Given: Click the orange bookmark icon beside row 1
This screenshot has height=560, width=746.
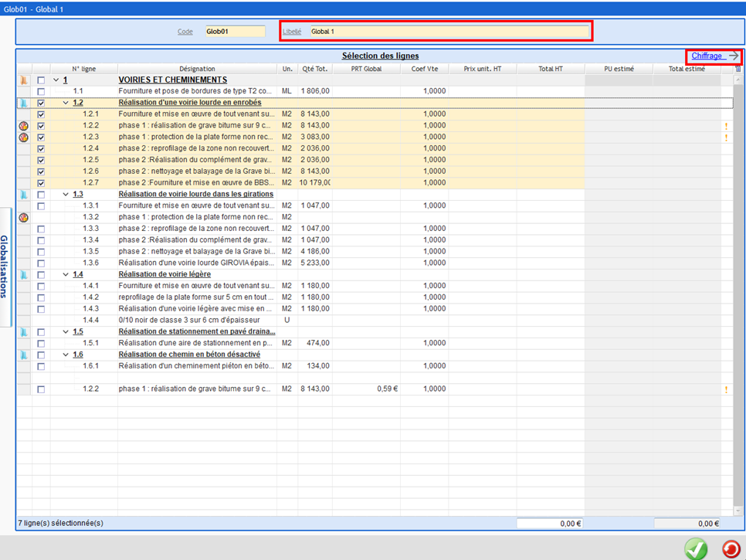Looking at the screenshot, I should [24, 80].
